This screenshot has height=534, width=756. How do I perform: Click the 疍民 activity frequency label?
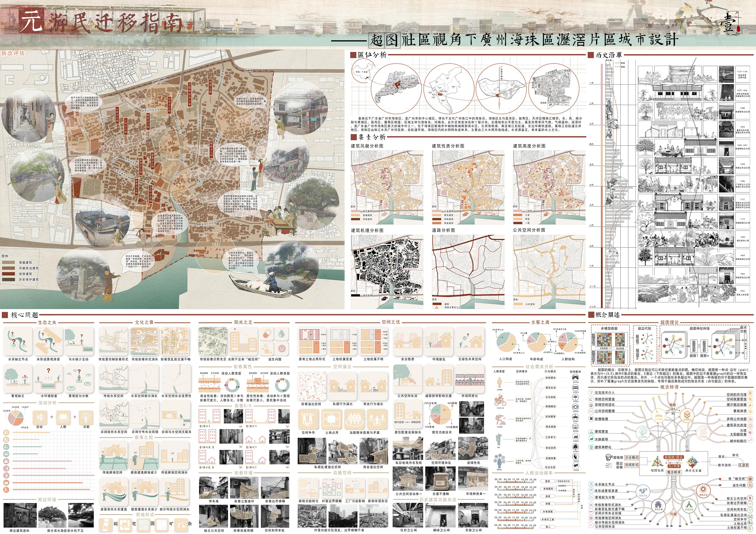click(548, 481)
